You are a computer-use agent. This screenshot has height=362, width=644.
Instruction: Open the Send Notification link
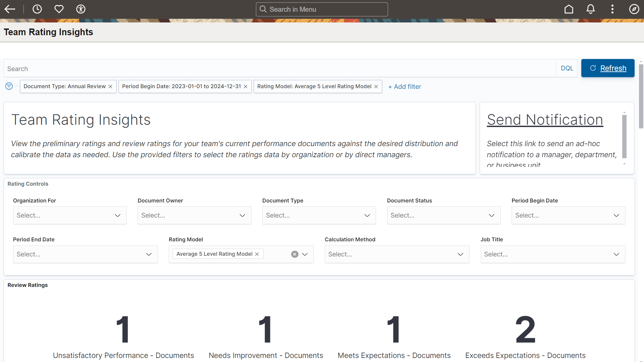click(x=545, y=120)
